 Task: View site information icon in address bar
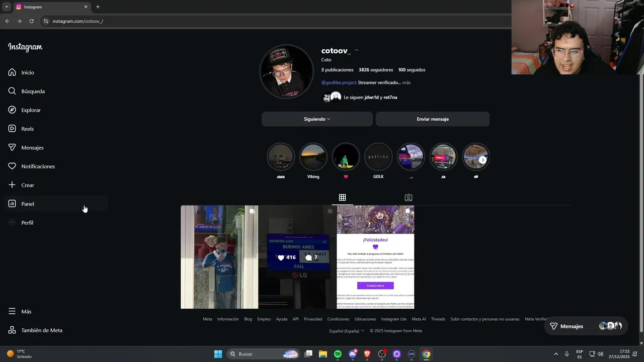46,21
